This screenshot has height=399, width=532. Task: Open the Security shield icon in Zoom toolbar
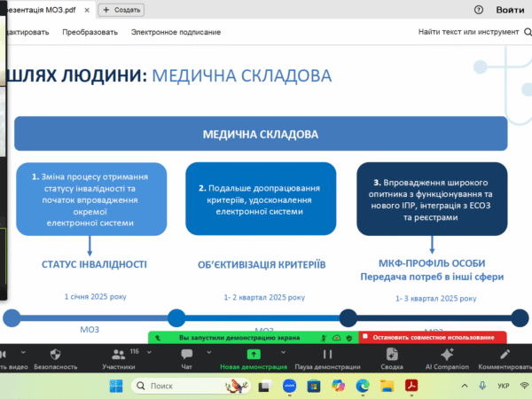pos(55,355)
